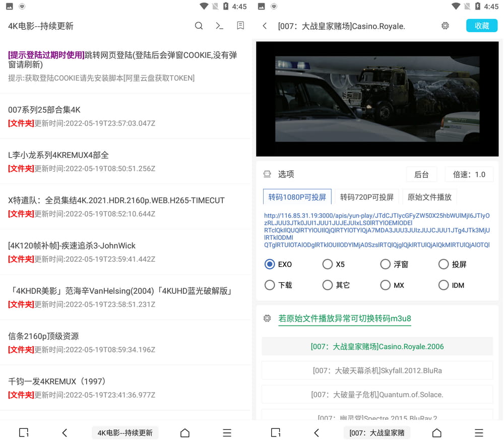Play Skyfall.2012 from the episode list

(x=377, y=370)
